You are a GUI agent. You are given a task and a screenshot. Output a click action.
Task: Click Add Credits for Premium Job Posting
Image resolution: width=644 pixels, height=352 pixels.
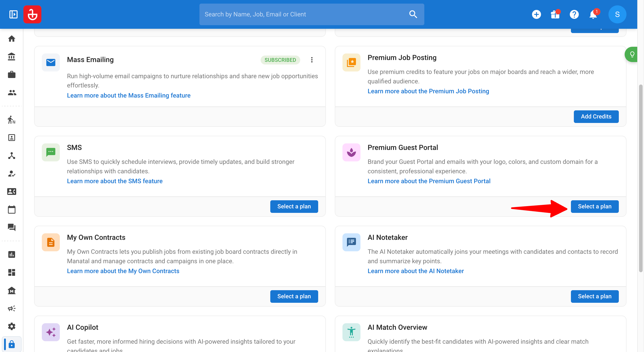pyautogui.click(x=596, y=116)
